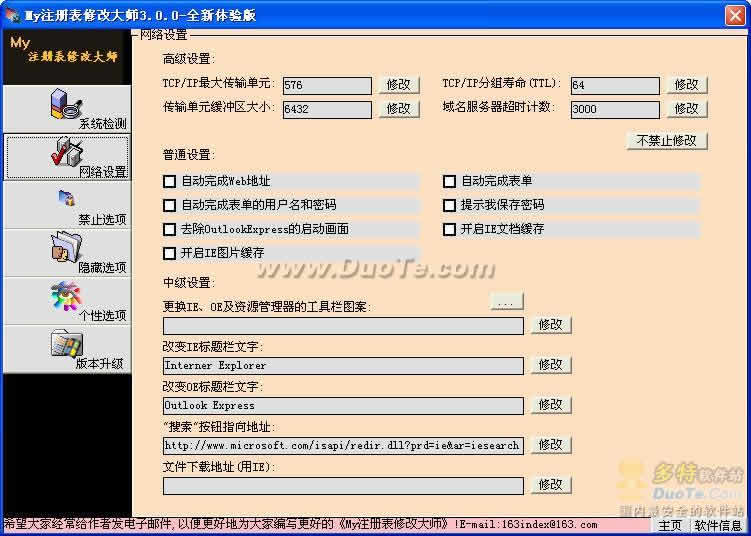Click 修改 next to TCP/IP最大传输单元
The width and height of the screenshot is (751, 536).
pos(399,85)
